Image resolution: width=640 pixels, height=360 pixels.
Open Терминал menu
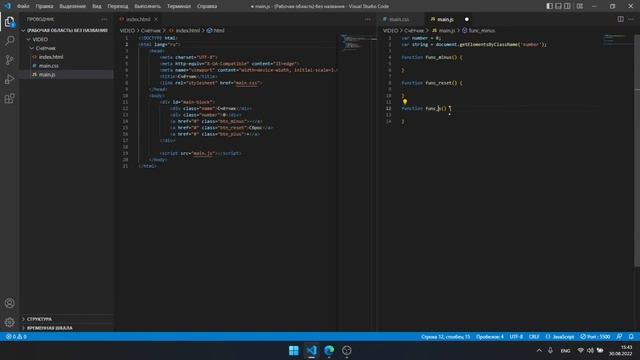click(179, 6)
